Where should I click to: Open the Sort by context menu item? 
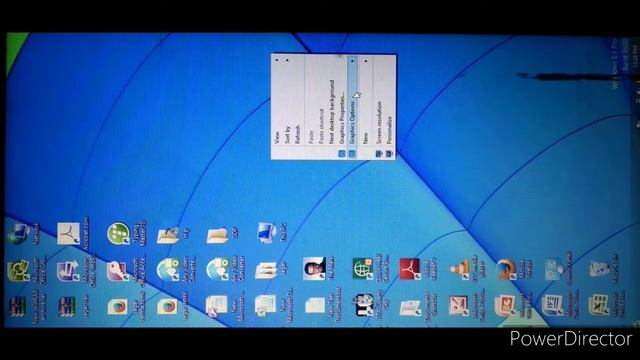point(287,107)
